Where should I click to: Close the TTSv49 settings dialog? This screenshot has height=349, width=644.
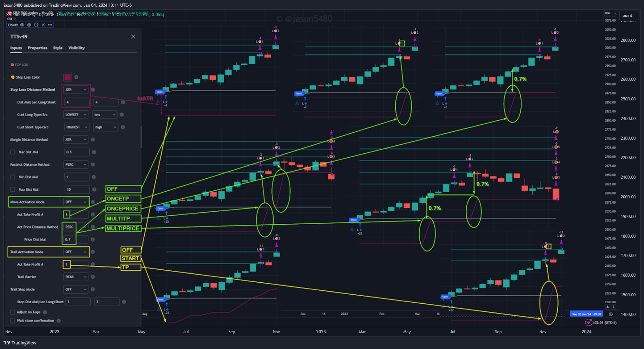click(133, 37)
